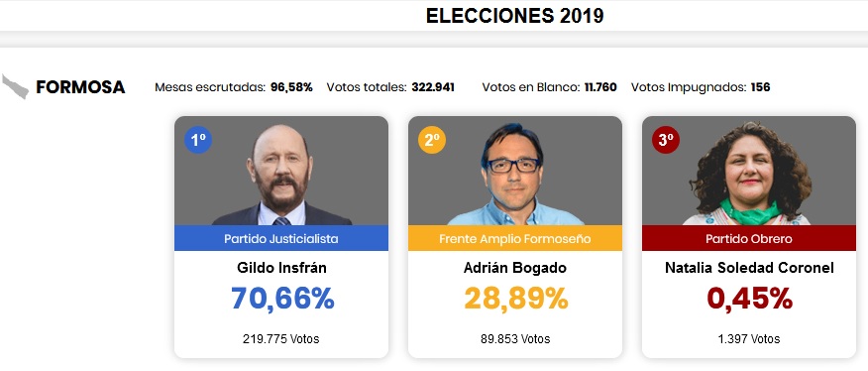Image resolution: width=868 pixels, height=371 pixels.
Task: Click the blue Partido Justicialista banner
Action: (281, 238)
